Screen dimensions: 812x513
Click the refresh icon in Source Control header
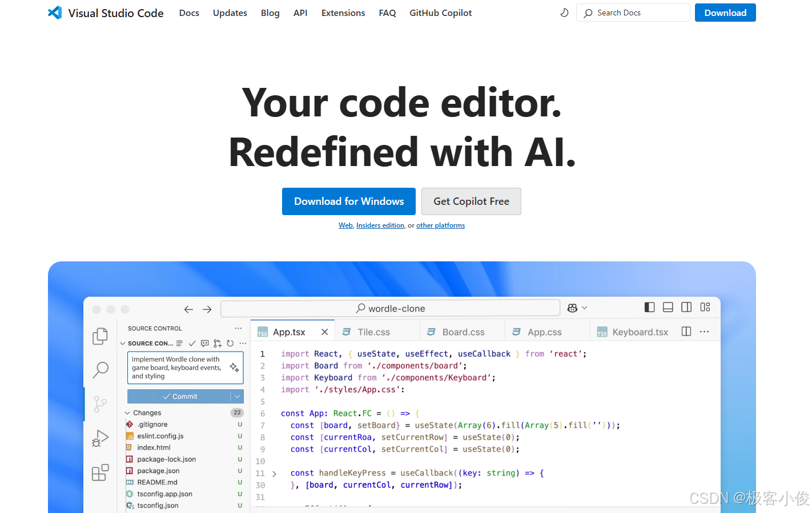pos(230,344)
